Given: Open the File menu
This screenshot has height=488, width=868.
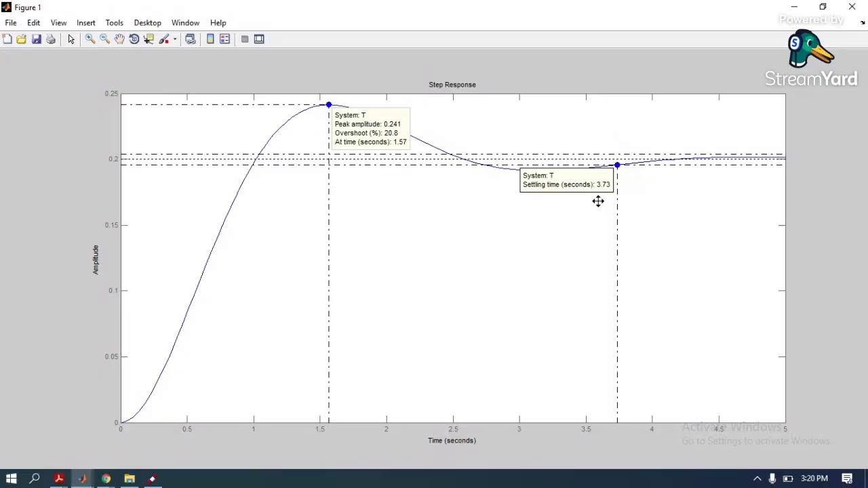Looking at the screenshot, I should 11,22.
